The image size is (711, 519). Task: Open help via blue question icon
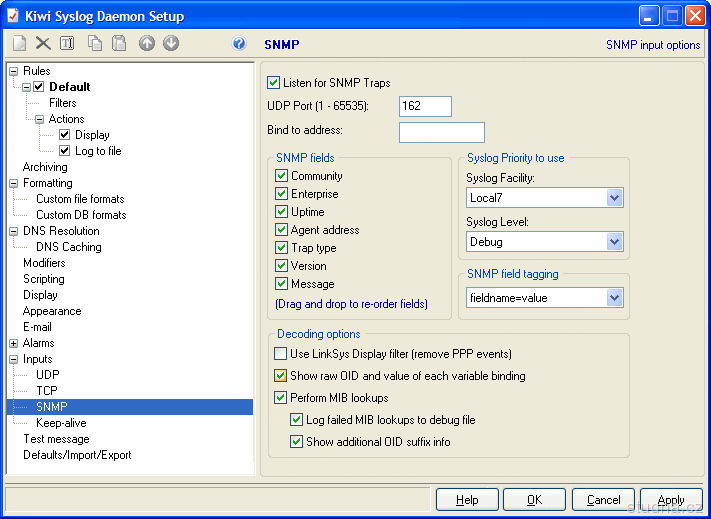(x=239, y=44)
